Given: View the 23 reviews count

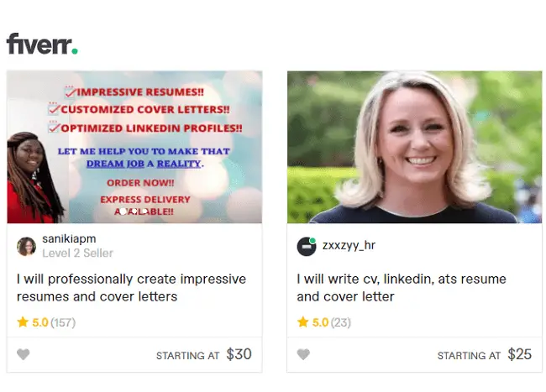Looking at the screenshot, I should [341, 322].
